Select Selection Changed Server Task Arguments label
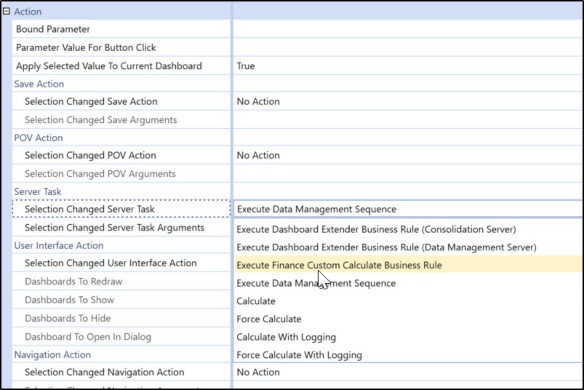This screenshot has width=584, height=390. (114, 228)
